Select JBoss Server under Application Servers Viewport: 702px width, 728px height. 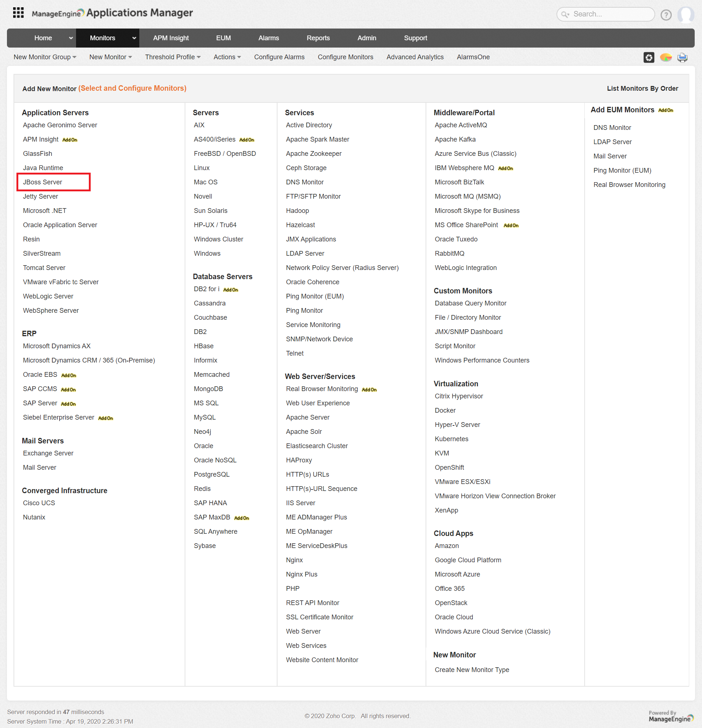click(x=42, y=182)
